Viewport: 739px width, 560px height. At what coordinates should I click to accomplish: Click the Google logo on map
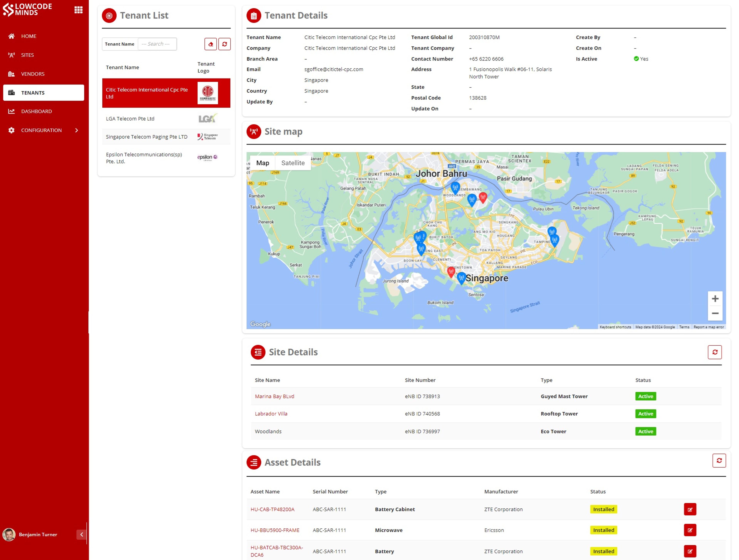pyautogui.click(x=260, y=324)
